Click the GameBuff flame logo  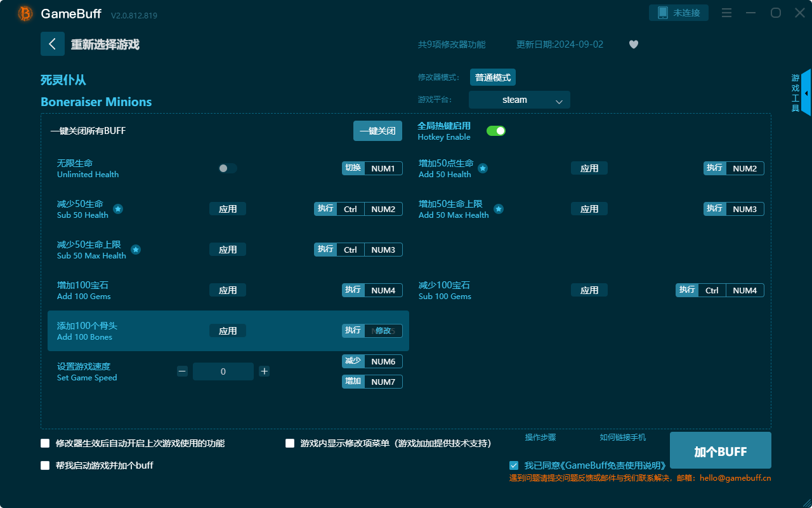coord(24,13)
